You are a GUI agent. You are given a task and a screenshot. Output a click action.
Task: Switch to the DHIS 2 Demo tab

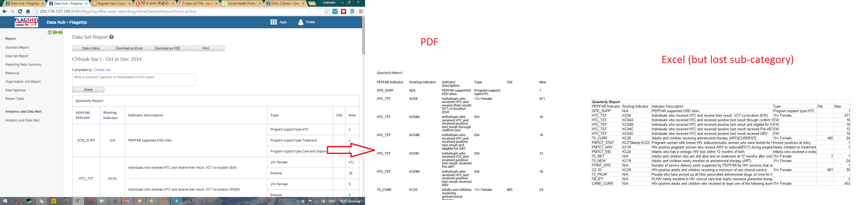coord(285,3)
